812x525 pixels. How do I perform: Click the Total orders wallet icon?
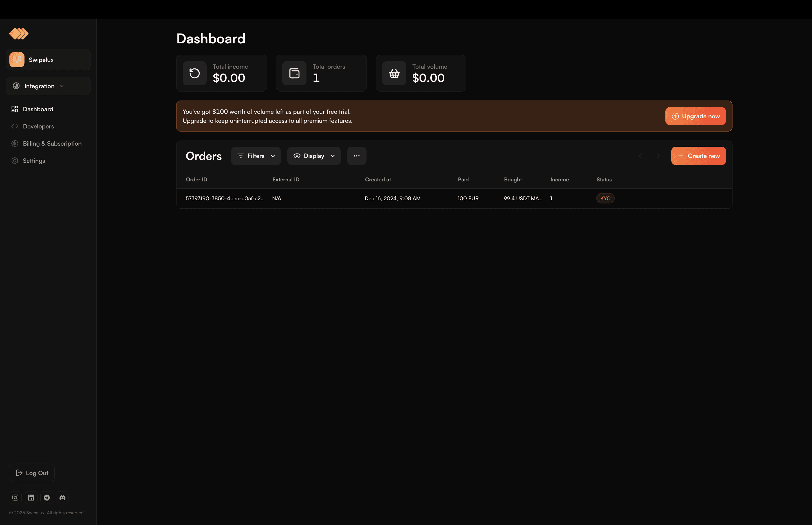294,73
